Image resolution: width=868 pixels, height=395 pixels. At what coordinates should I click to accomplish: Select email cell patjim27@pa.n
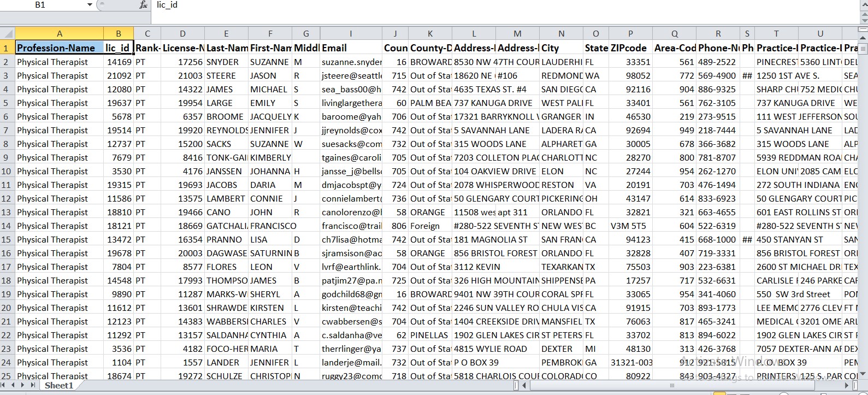pos(351,280)
